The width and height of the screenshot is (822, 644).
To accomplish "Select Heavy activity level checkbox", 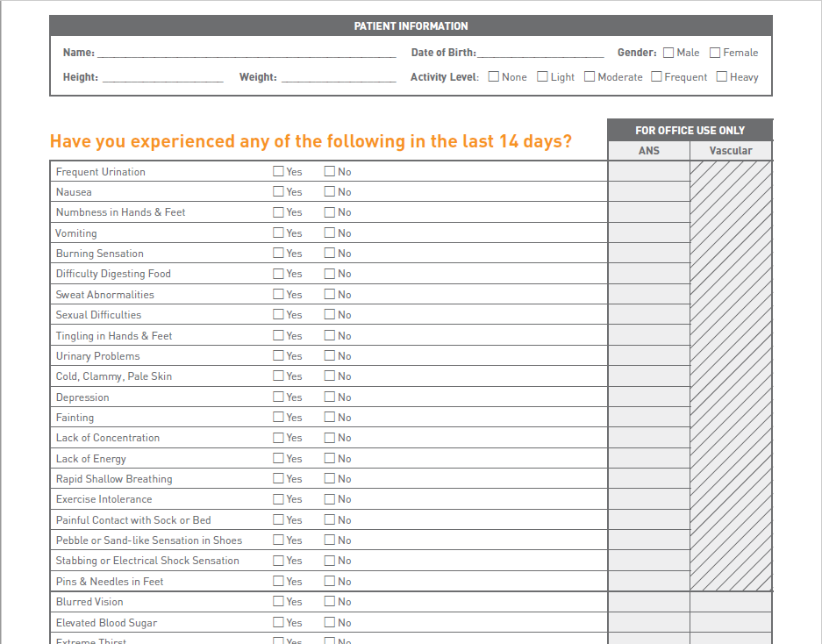I will coord(722,76).
